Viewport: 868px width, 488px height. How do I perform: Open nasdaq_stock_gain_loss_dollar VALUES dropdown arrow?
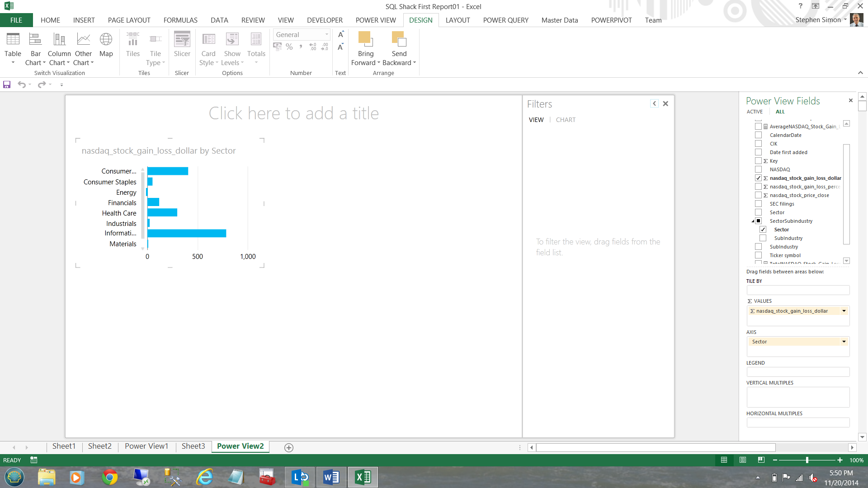click(844, 311)
